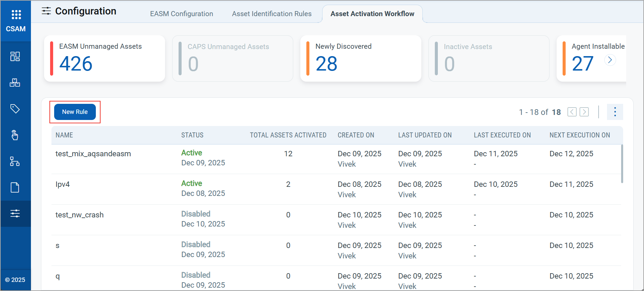
Task: Open the hand pointer icon in sidebar
Action: 15,135
